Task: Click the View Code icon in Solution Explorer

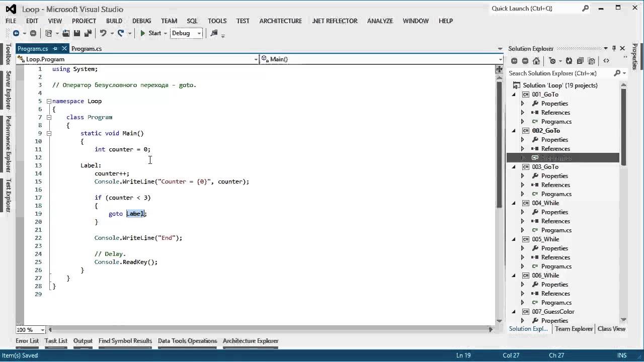Action: (x=606, y=61)
